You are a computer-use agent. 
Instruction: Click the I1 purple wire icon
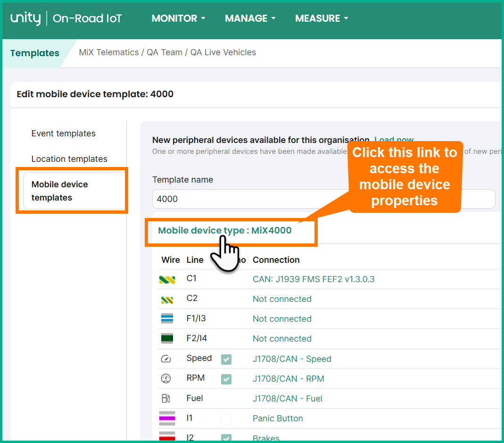[167, 418]
